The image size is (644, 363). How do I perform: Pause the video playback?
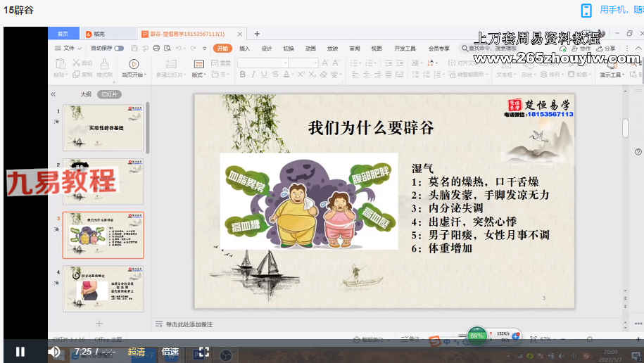20,352
